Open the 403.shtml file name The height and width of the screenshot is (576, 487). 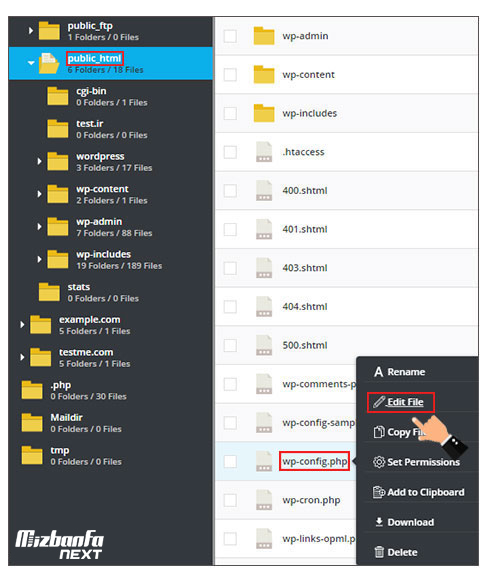(x=305, y=268)
